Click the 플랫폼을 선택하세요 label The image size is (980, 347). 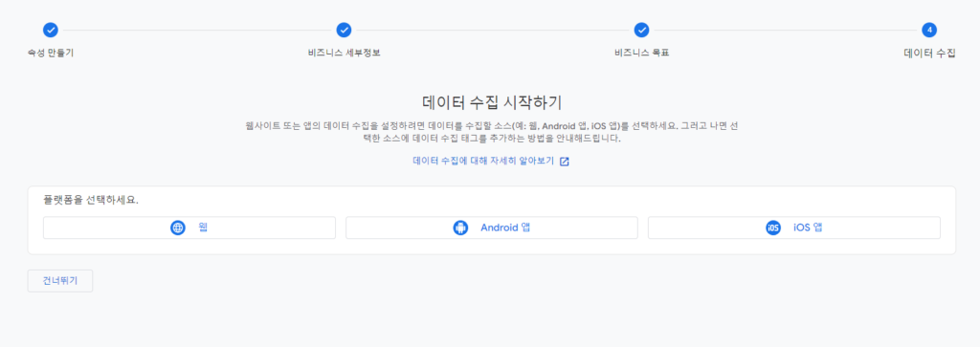[91, 201]
